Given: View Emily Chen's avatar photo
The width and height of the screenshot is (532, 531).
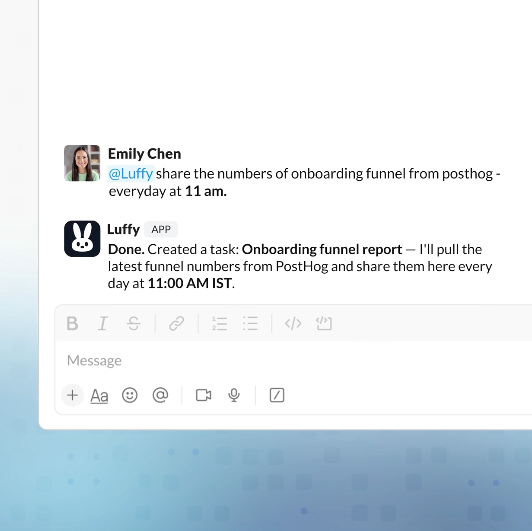Looking at the screenshot, I should [82, 163].
